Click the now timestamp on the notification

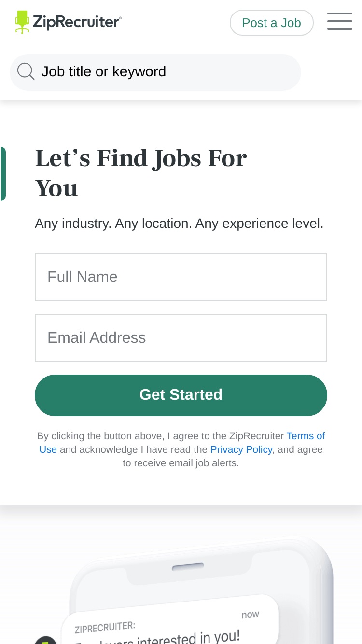(250, 615)
